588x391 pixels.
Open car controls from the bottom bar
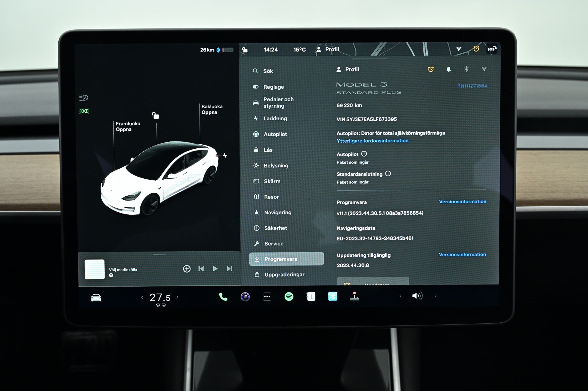coord(96,298)
